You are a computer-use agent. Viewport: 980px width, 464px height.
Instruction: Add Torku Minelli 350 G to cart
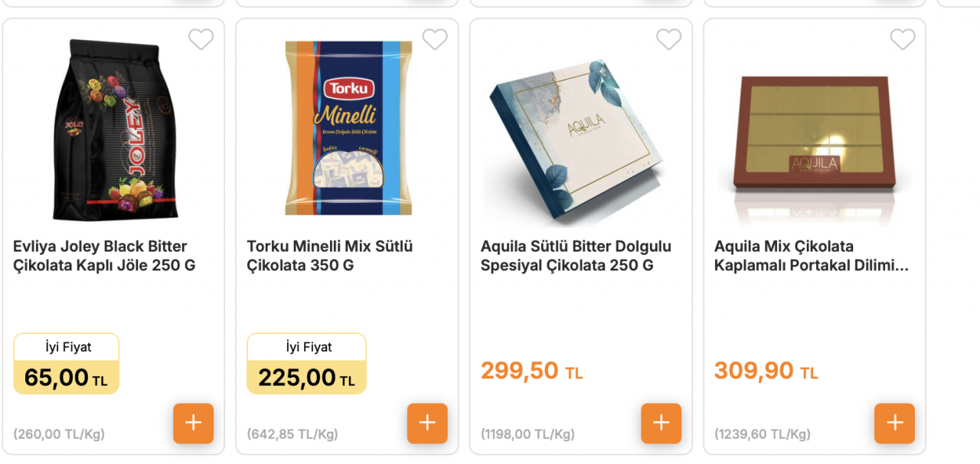pyautogui.click(x=427, y=423)
